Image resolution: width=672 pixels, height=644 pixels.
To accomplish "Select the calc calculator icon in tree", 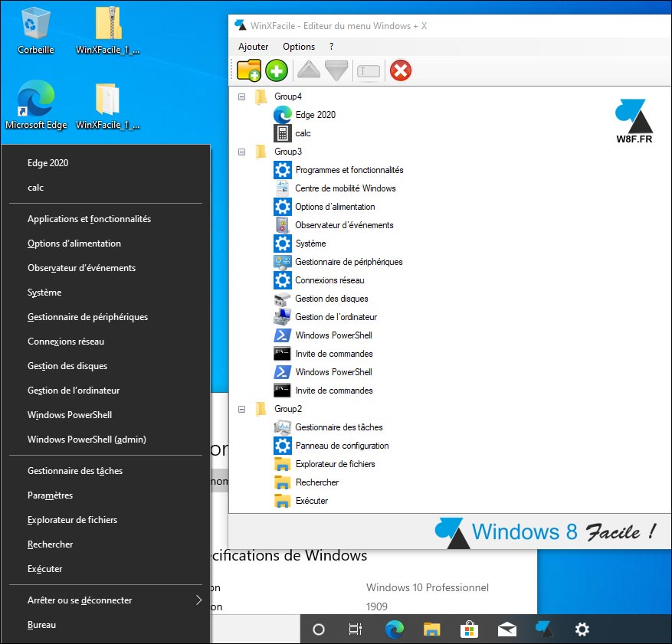I will (283, 133).
